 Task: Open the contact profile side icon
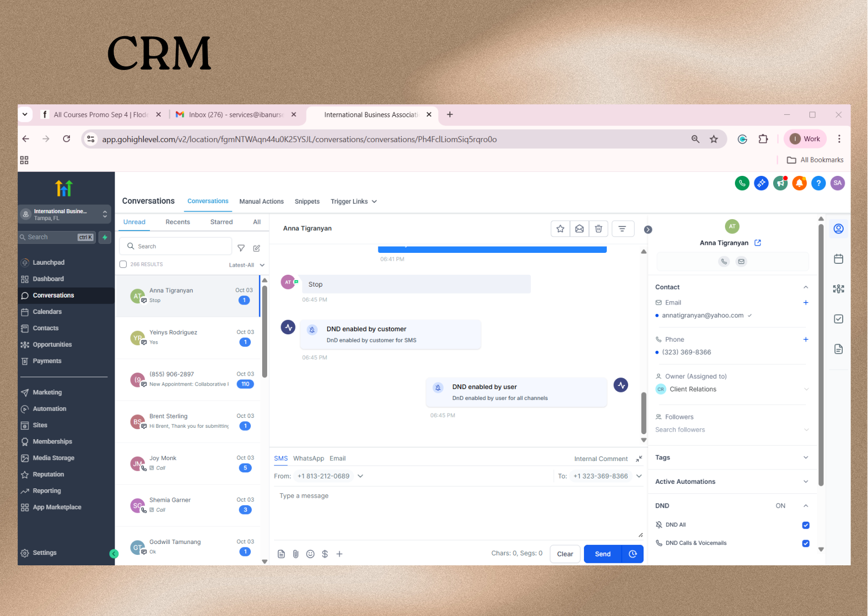tap(839, 229)
